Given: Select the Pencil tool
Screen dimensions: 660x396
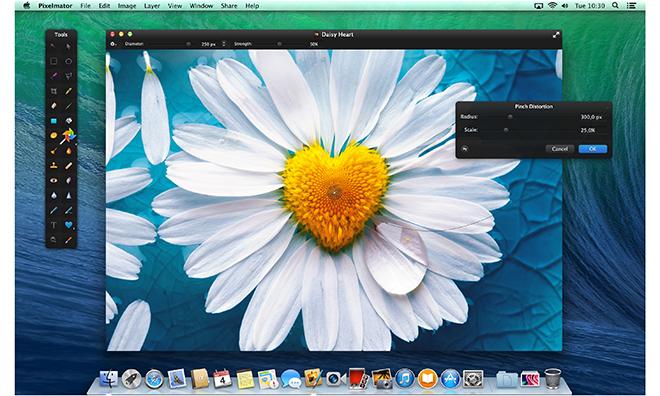Looking at the screenshot, I should (69, 91).
